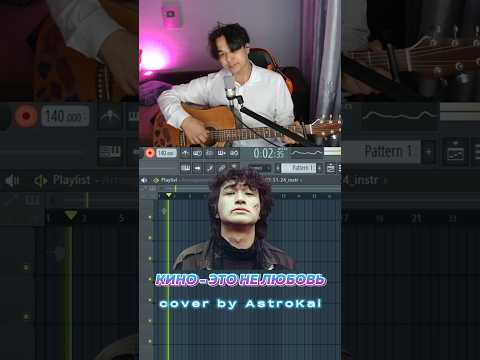The width and height of the screenshot is (480, 360).
Task: Click the 'cover by AstroKal' caption
Action: (240, 304)
